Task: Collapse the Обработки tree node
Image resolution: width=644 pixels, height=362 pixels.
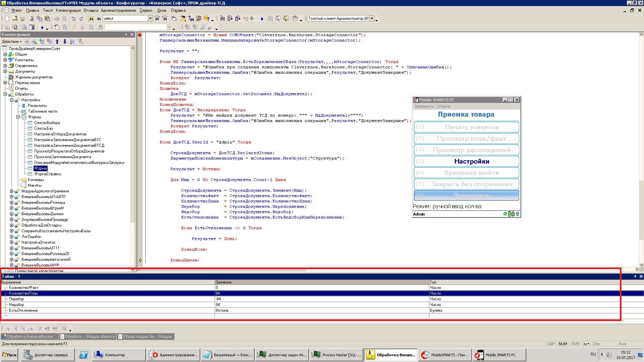Action: coord(5,94)
